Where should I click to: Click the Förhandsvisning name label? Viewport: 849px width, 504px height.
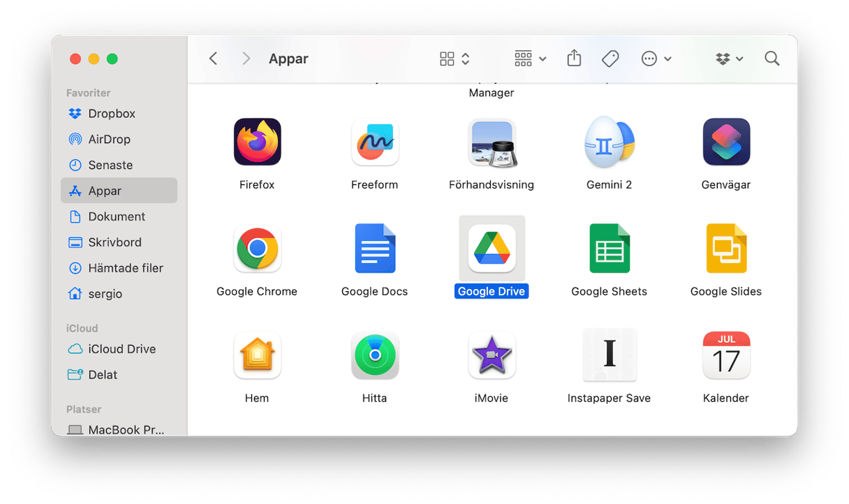point(492,185)
